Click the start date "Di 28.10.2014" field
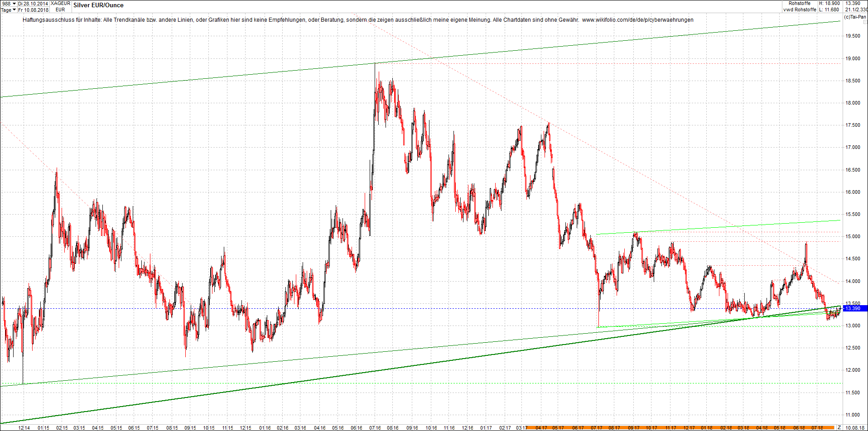 pyautogui.click(x=33, y=3)
